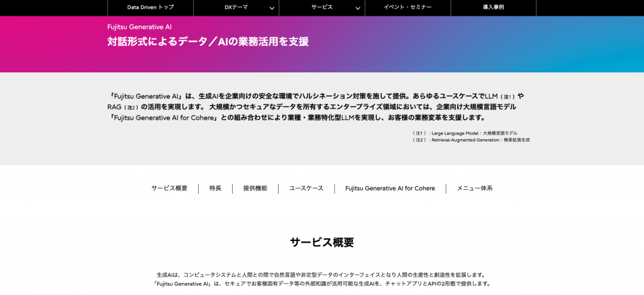Click the sentence about チャットアプリとAPIの2形態で提供

point(321,284)
